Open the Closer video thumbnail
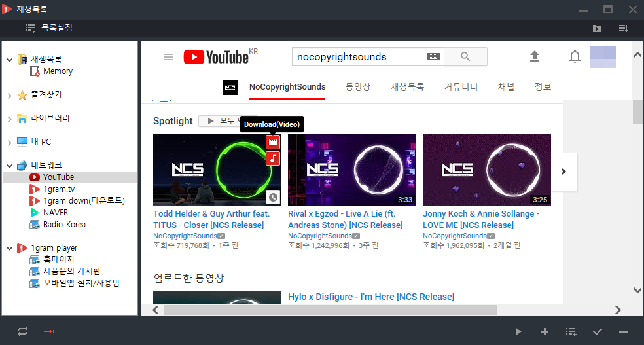The height and width of the screenshot is (345, 644). [217, 169]
